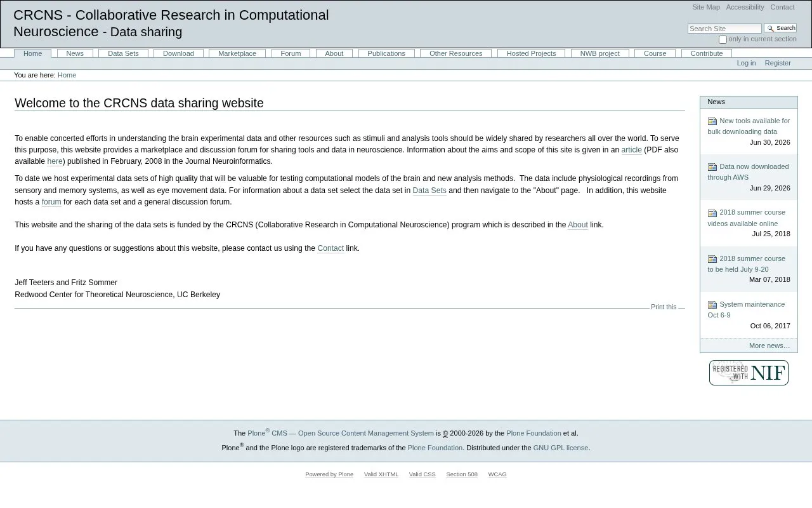Click the icon beside '2018 summer course videos'
This screenshot has height=508, width=812.
click(712, 213)
